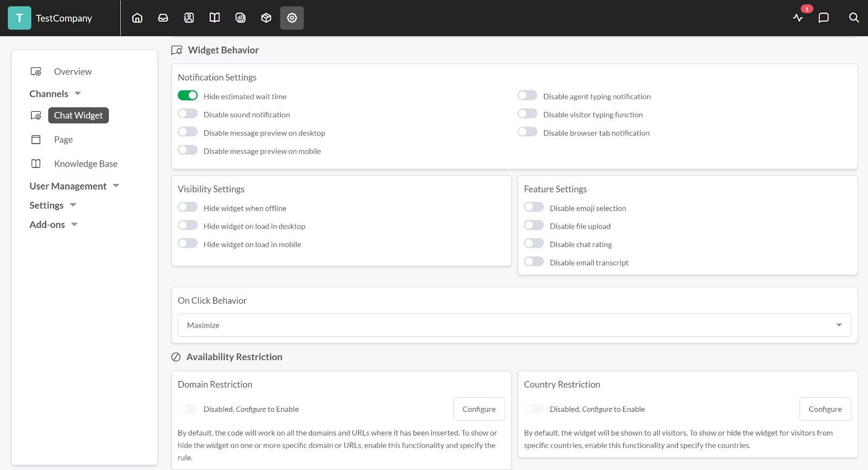Open the On Click Behavior Maximize dropdown
The width and height of the screenshot is (868, 470).
coord(514,325)
